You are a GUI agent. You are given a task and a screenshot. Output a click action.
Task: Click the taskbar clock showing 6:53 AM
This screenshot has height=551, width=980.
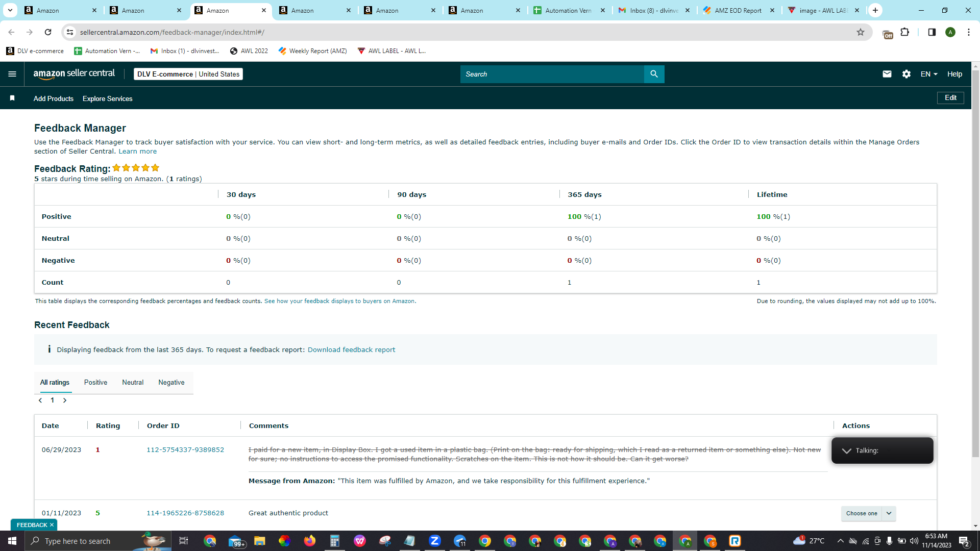pyautogui.click(x=936, y=541)
